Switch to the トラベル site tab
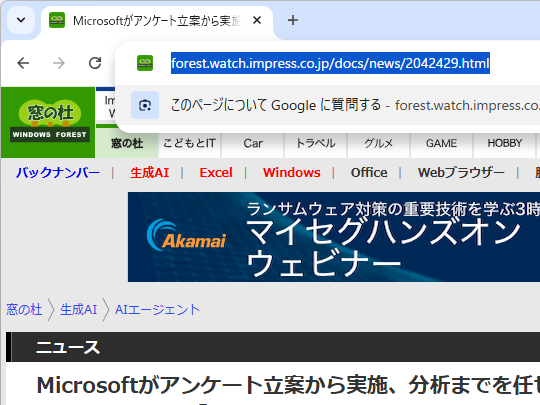The width and height of the screenshot is (540, 405). 316,143
